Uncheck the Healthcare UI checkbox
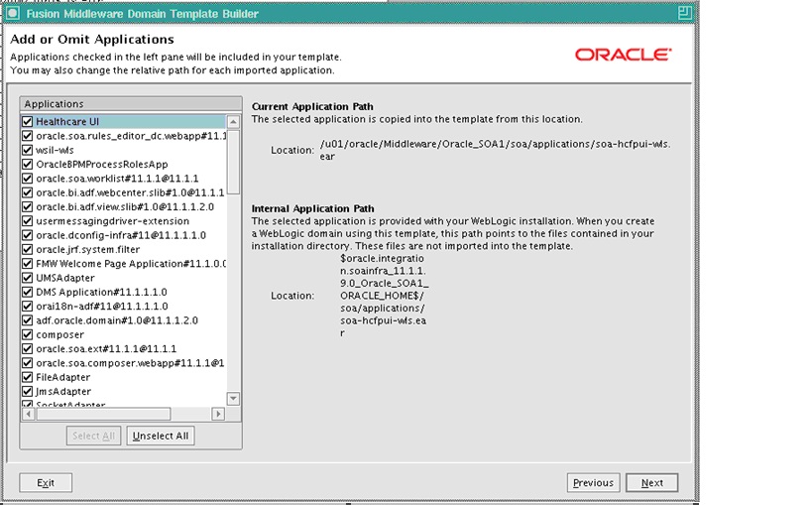 [28, 121]
